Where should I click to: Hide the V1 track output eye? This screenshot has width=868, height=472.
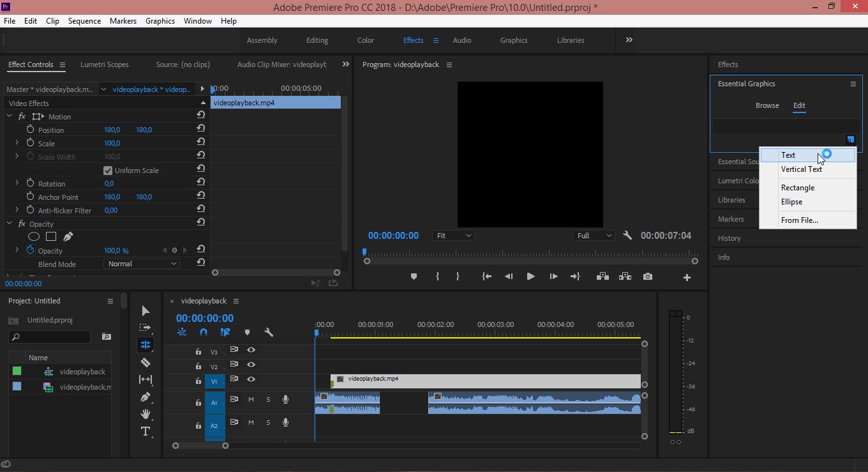[x=251, y=379]
